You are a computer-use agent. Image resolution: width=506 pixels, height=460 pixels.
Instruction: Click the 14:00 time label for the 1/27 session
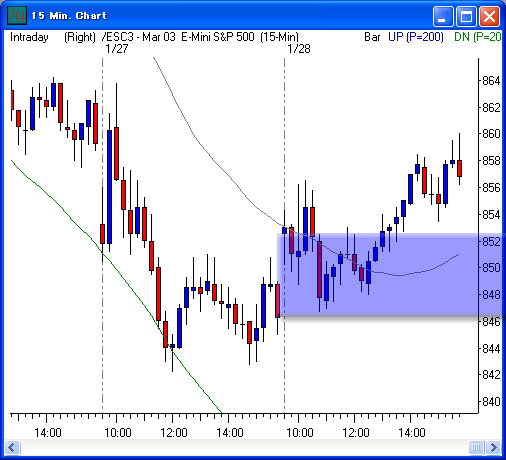(230, 433)
